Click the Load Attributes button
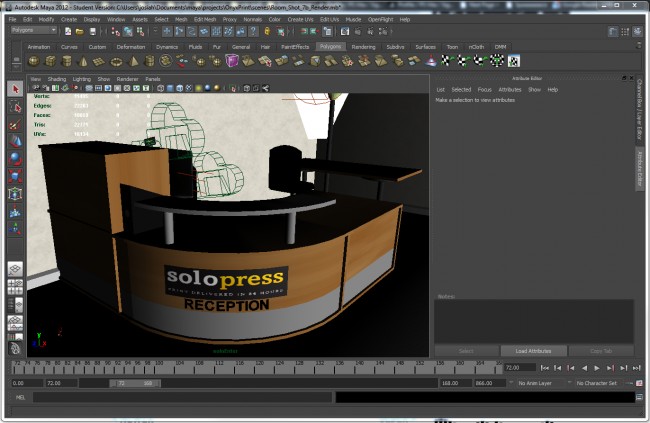Screen dimensions: 650x423 click(534, 351)
